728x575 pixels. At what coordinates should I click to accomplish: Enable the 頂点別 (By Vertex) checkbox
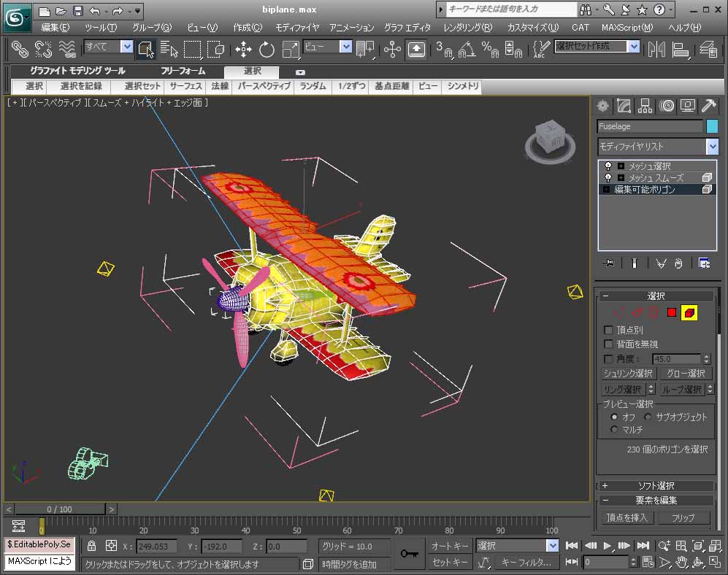click(609, 331)
